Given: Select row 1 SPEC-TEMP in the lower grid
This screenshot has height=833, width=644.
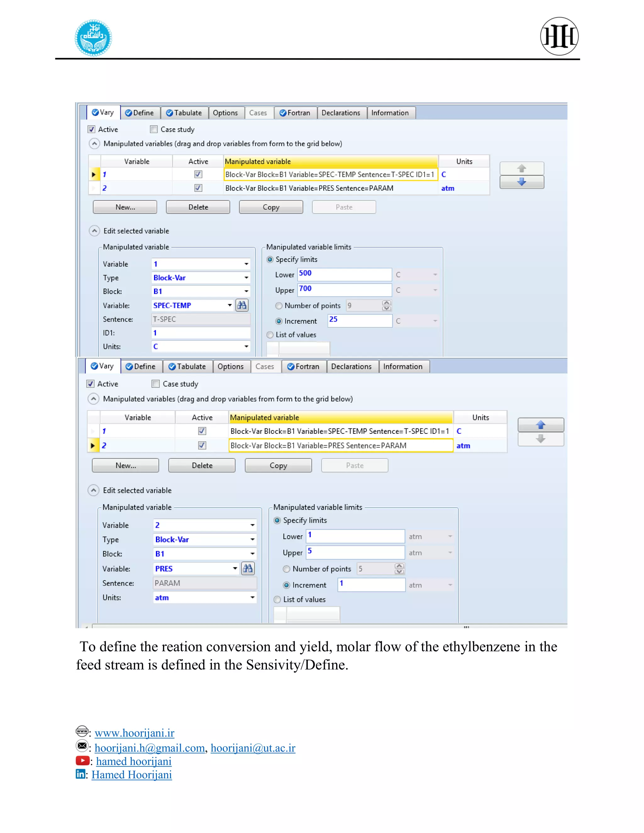Looking at the screenshot, I should 297,431.
